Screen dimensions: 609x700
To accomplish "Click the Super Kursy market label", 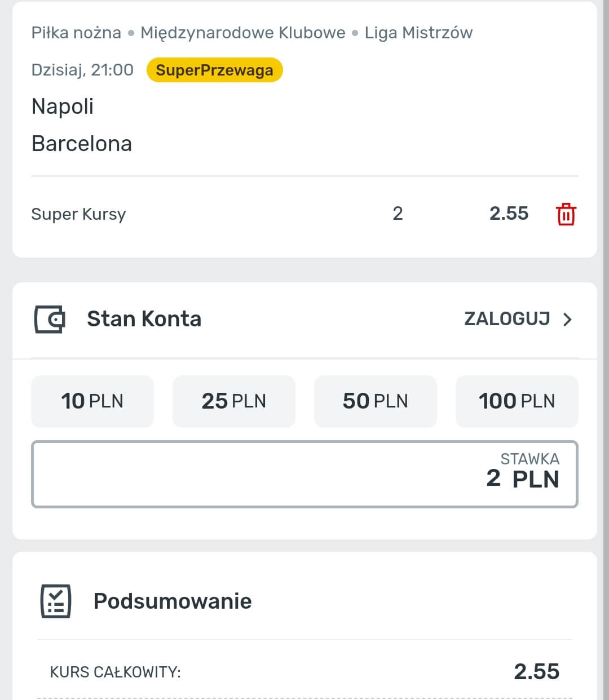I will (x=78, y=214).
